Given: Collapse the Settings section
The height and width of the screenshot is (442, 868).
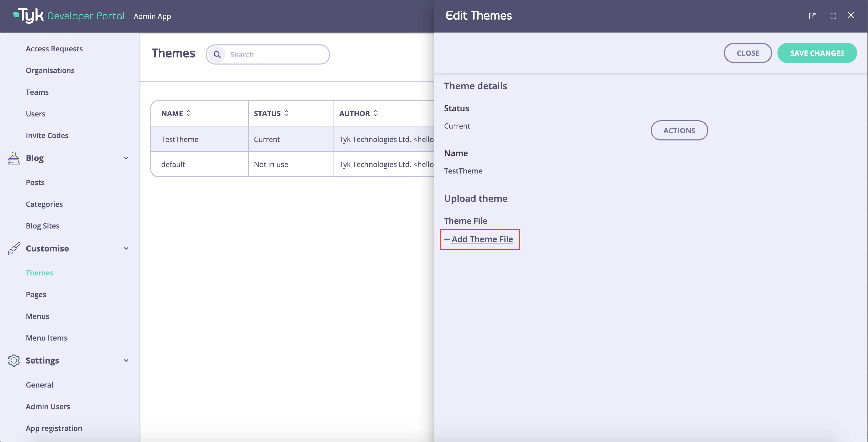Looking at the screenshot, I should point(126,360).
